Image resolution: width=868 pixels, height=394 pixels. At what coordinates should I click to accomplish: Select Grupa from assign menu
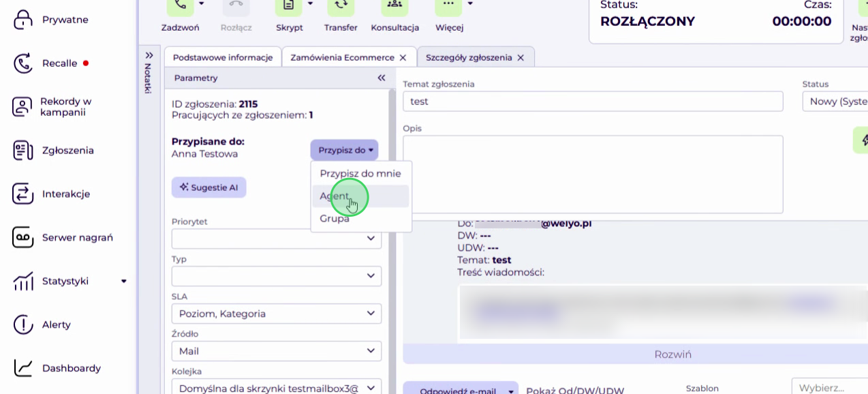coord(335,219)
